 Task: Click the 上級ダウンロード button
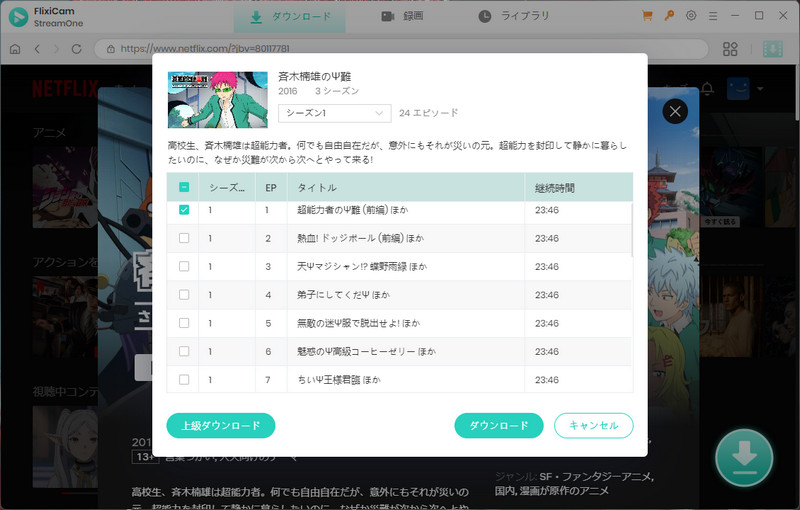pyautogui.click(x=221, y=425)
